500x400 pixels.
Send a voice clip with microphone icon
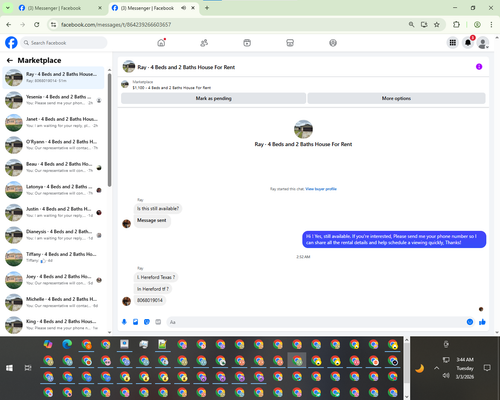124,322
